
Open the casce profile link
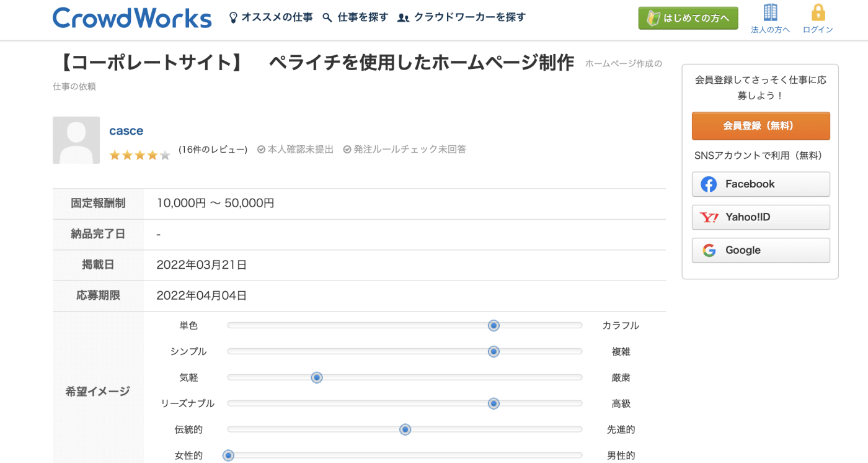[126, 131]
